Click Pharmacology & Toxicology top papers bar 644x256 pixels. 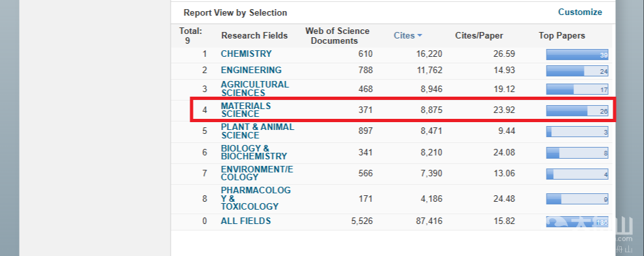(x=577, y=199)
